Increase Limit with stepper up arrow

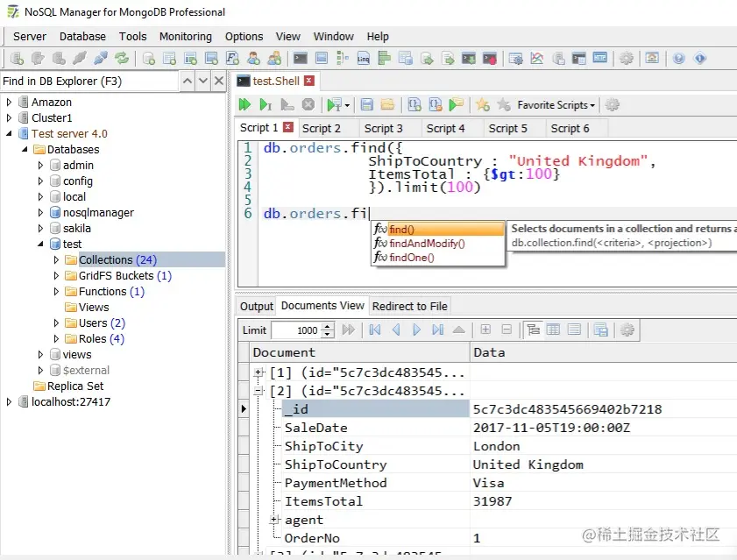pyautogui.click(x=328, y=326)
